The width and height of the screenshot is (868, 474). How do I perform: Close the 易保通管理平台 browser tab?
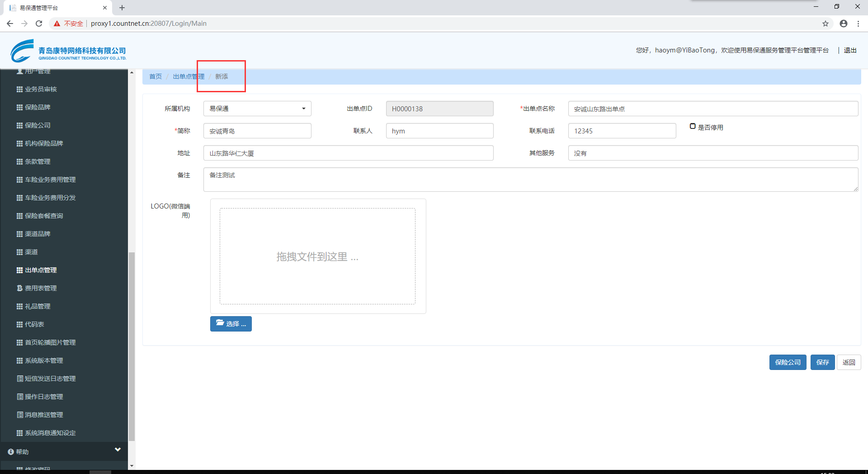tap(105, 8)
